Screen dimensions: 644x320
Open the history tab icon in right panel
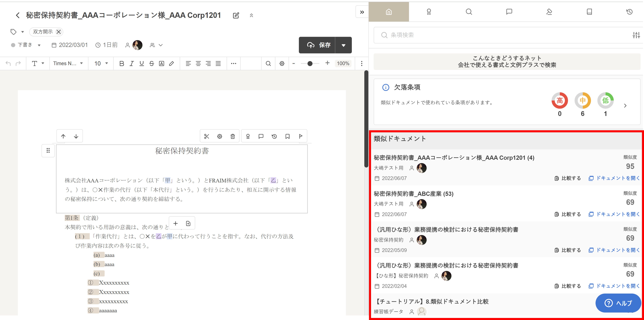click(x=629, y=12)
